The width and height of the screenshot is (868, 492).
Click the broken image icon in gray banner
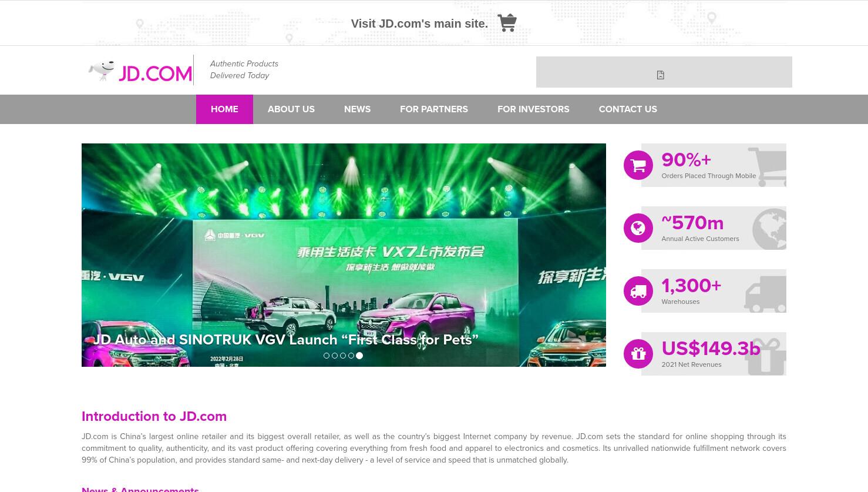660,75
